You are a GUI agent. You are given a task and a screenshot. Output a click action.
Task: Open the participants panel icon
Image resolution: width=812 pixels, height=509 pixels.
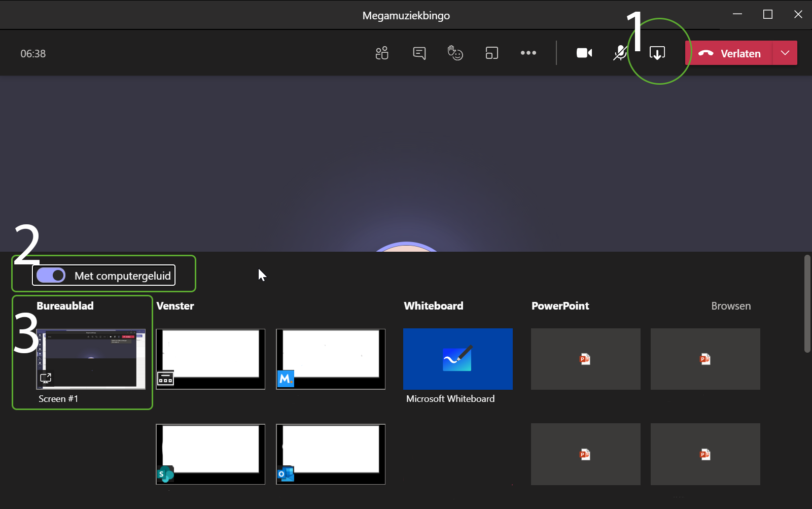(382, 53)
